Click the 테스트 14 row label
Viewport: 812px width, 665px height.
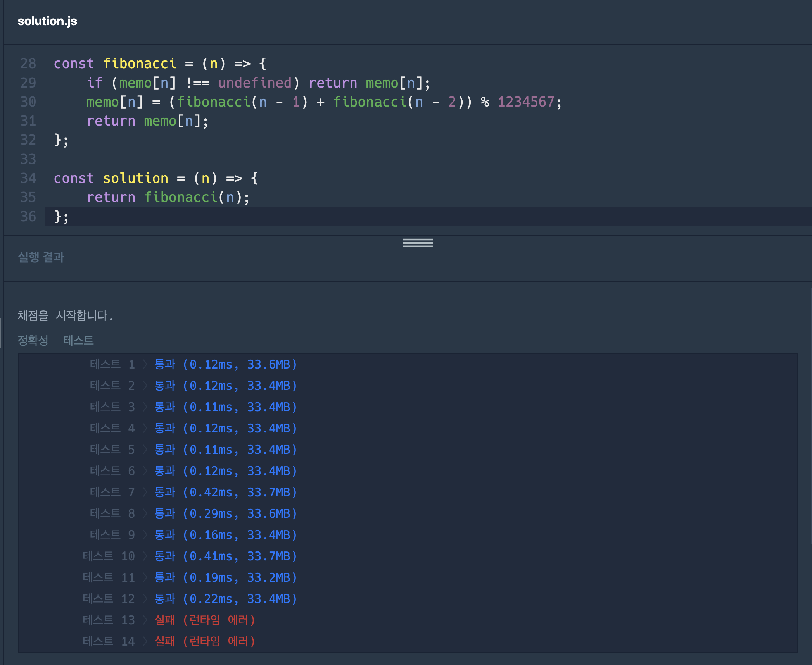[x=109, y=641]
